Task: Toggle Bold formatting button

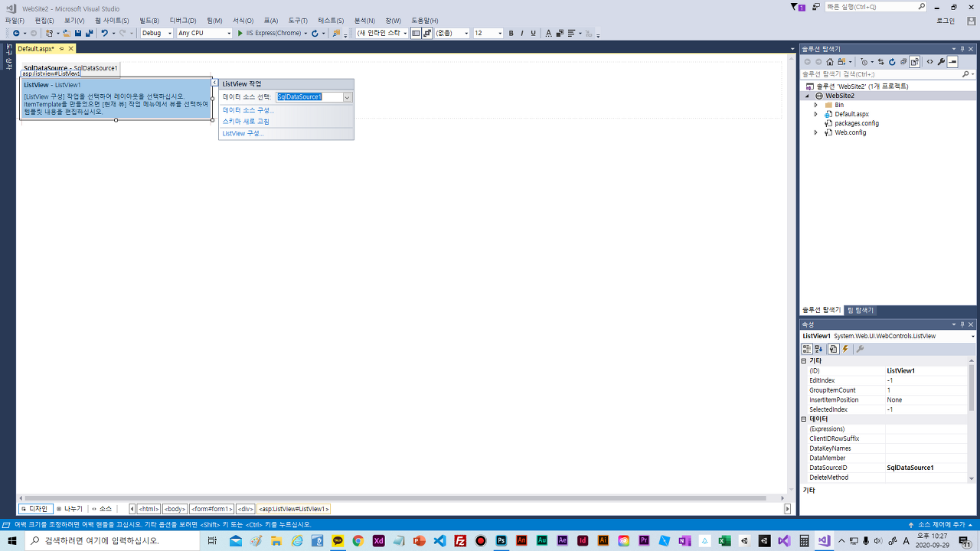Action: 511,34
